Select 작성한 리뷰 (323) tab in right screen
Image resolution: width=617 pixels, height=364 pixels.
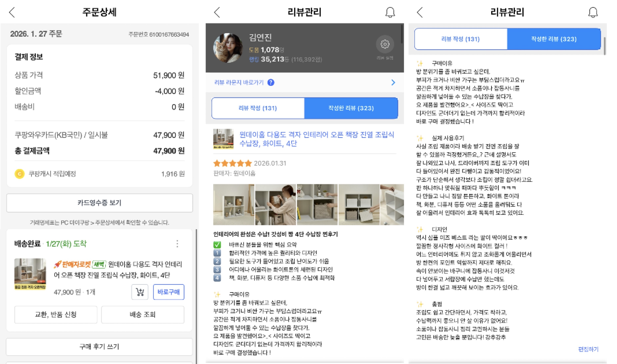tap(554, 39)
